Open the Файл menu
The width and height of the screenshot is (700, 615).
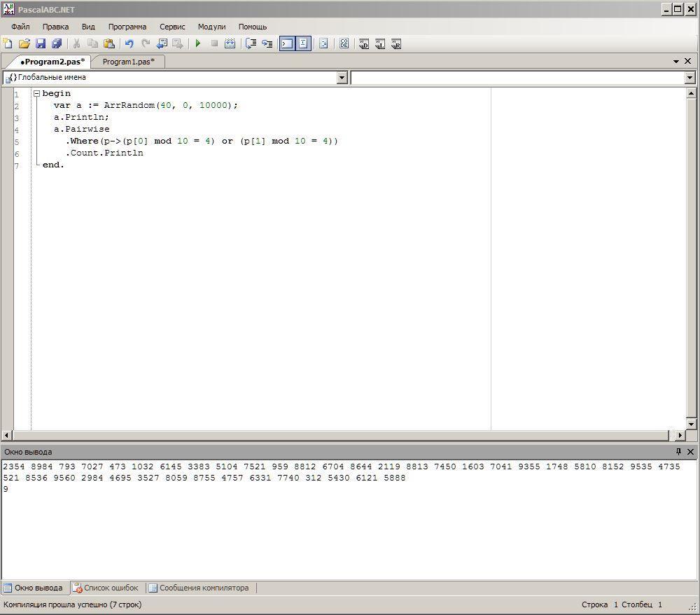click(x=20, y=27)
